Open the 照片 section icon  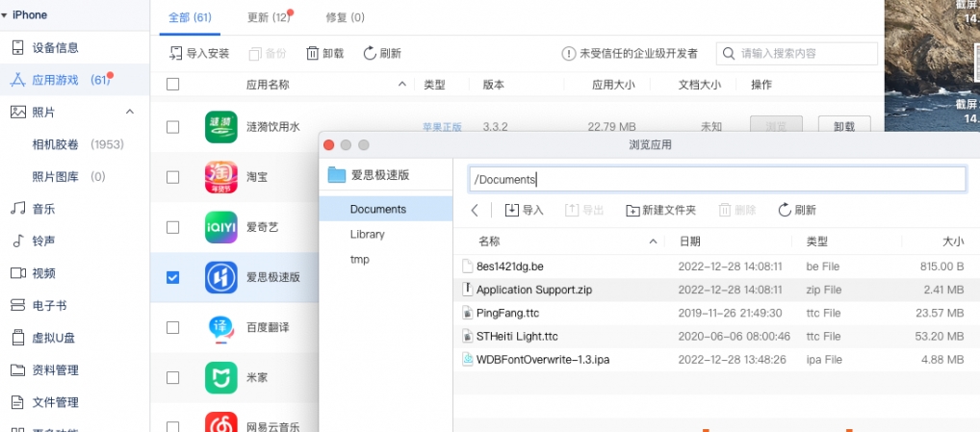coord(18,113)
